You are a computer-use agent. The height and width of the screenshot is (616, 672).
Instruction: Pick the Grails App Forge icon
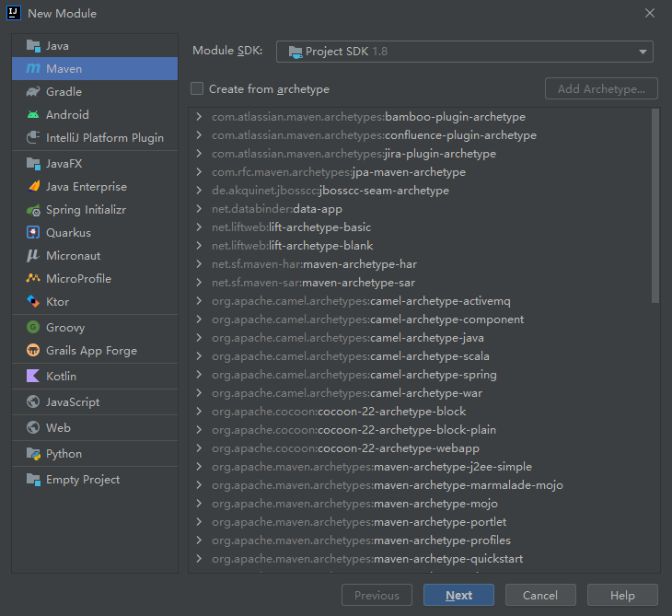pyautogui.click(x=33, y=351)
